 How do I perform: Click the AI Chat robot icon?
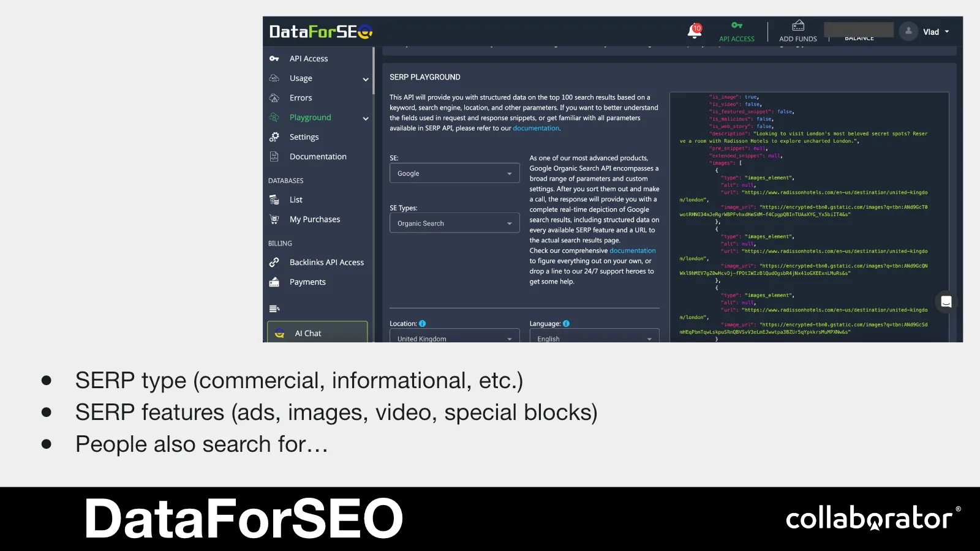[280, 334]
